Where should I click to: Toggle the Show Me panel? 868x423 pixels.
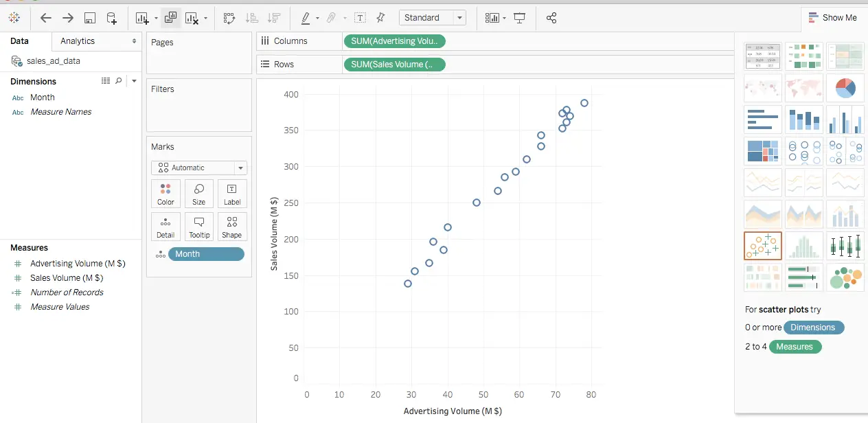click(x=833, y=17)
